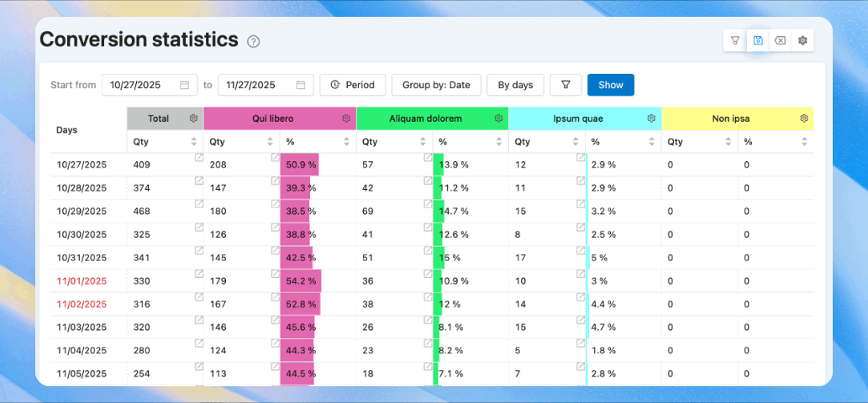Click the save icon in top-right toolbar

(758, 40)
